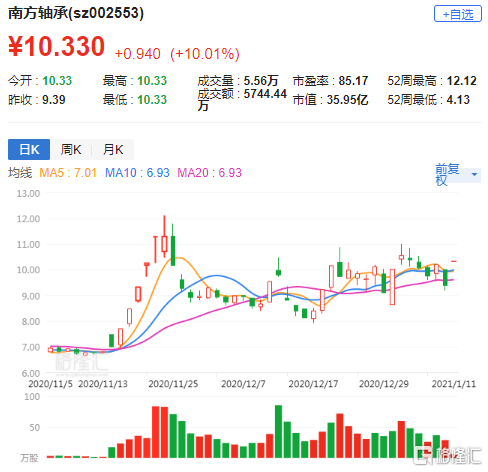The image size is (488, 472).
Task: Click the percentage change (+10.01%)
Action: pos(205,54)
